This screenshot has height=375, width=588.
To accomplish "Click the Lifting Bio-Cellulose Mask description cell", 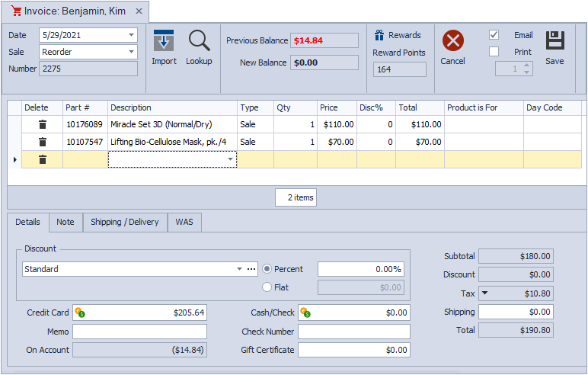I will (172, 142).
